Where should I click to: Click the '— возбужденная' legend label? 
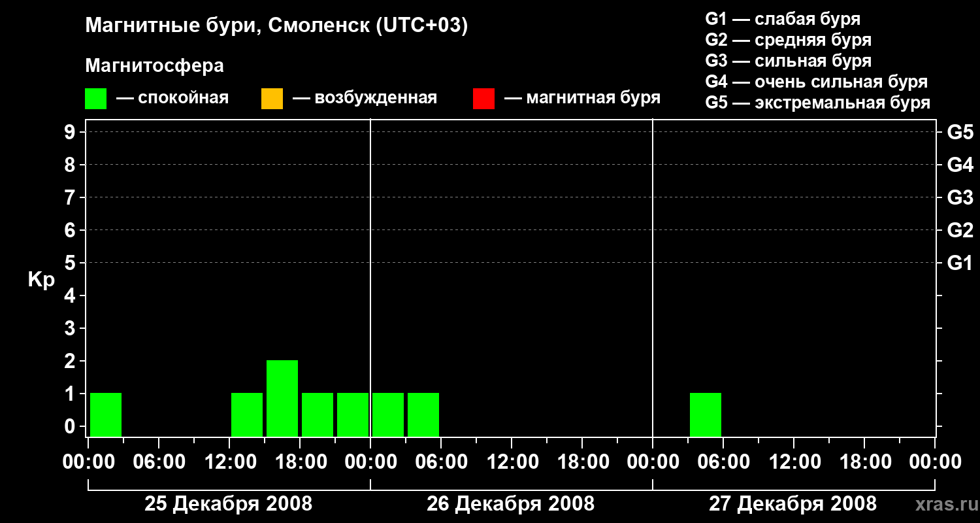[x=365, y=99]
